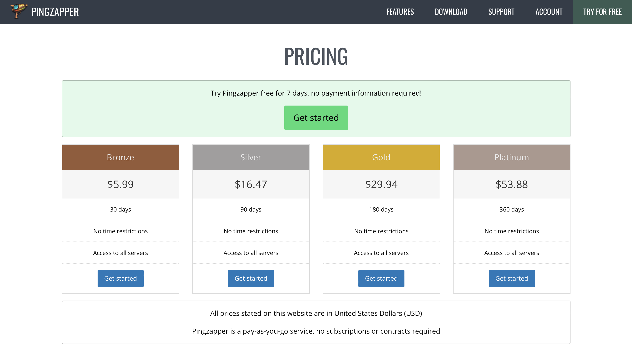
Task: Click the Features navigation icon
Action: tap(400, 12)
